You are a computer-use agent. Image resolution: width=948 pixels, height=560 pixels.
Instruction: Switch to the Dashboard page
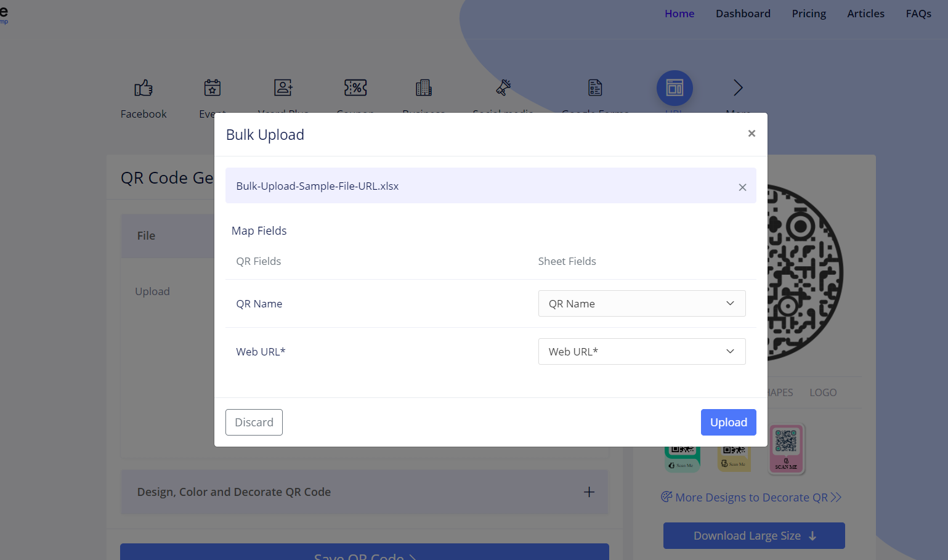(x=743, y=13)
